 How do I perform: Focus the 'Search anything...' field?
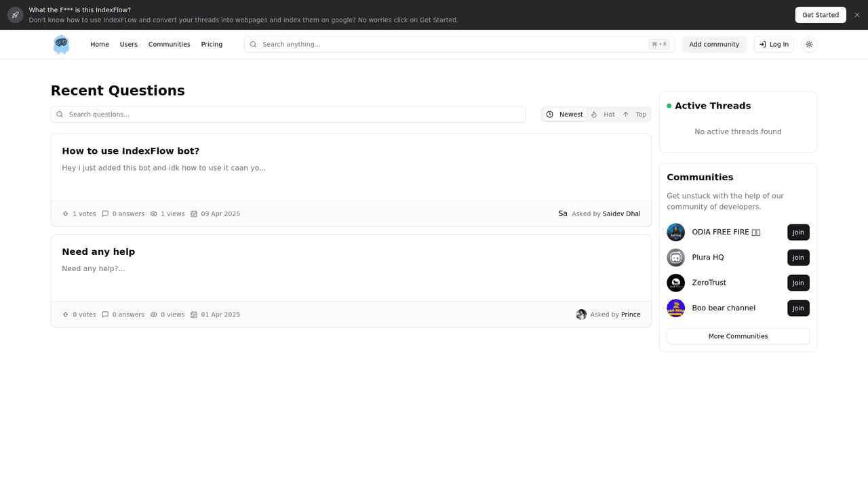459,44
